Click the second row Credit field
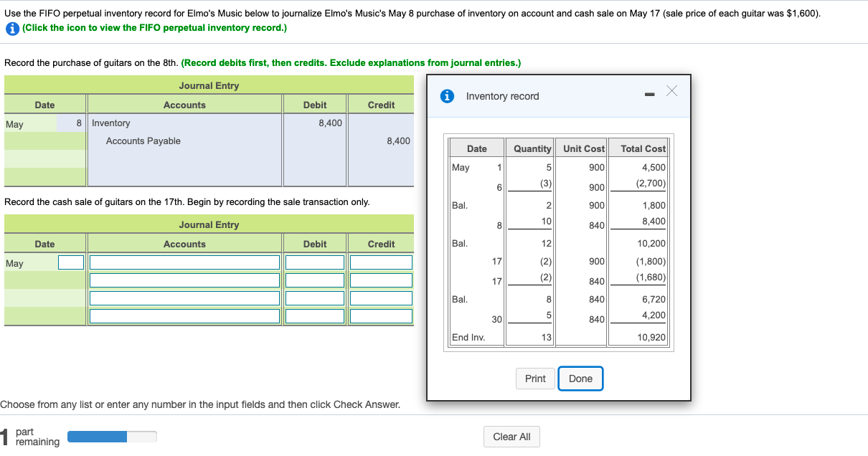Viewport: 868px width, 456px height. tap(381, 280)
